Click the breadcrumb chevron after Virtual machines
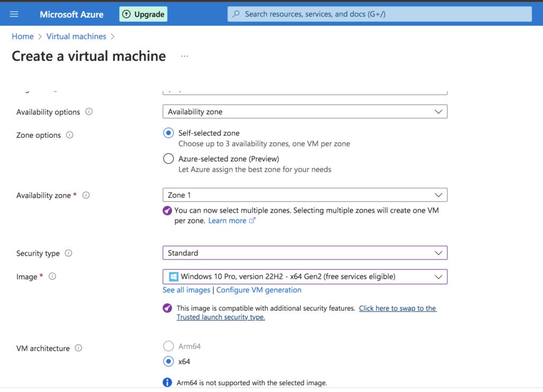Screen dimensions: 543x392 (112, 37)
